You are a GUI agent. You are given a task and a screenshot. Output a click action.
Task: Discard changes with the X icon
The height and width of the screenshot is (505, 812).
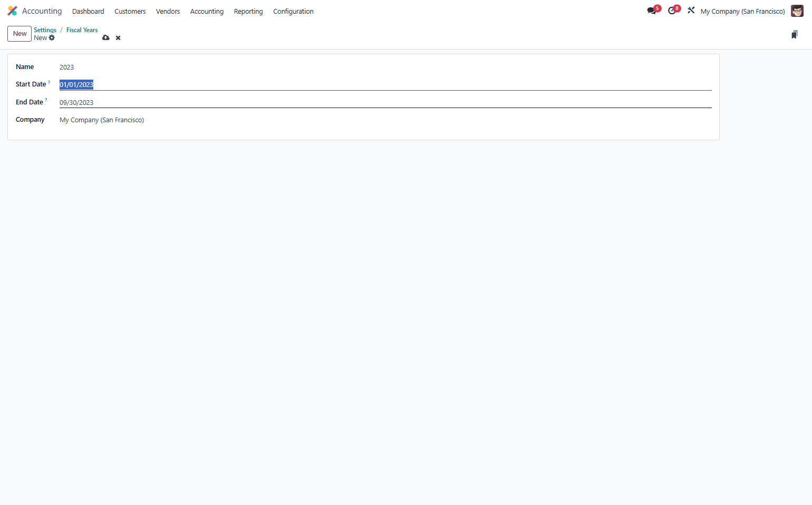[x=118, y=38]
